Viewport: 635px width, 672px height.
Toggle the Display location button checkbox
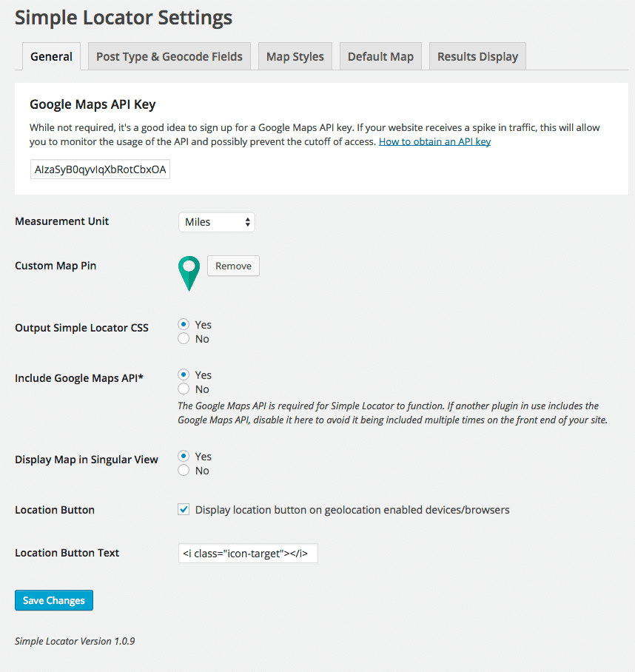point(184,509)
